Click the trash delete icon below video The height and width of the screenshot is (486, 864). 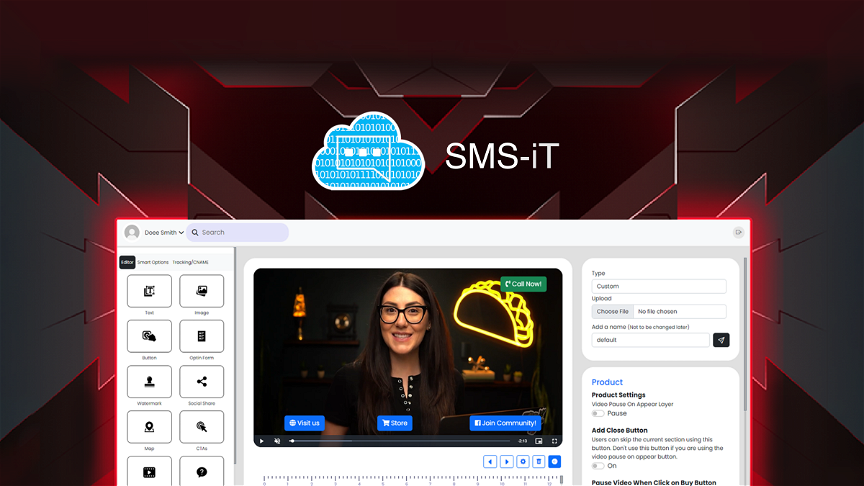pos(538,461)
